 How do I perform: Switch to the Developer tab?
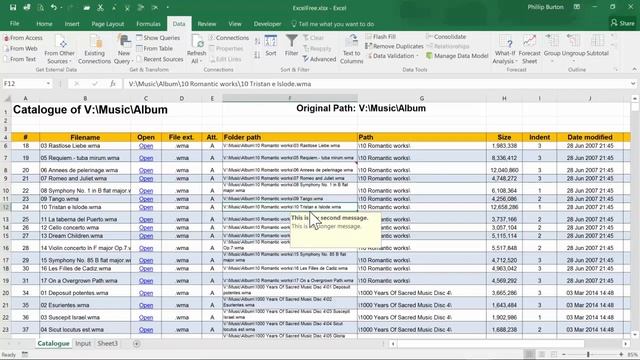coord(267,24)
